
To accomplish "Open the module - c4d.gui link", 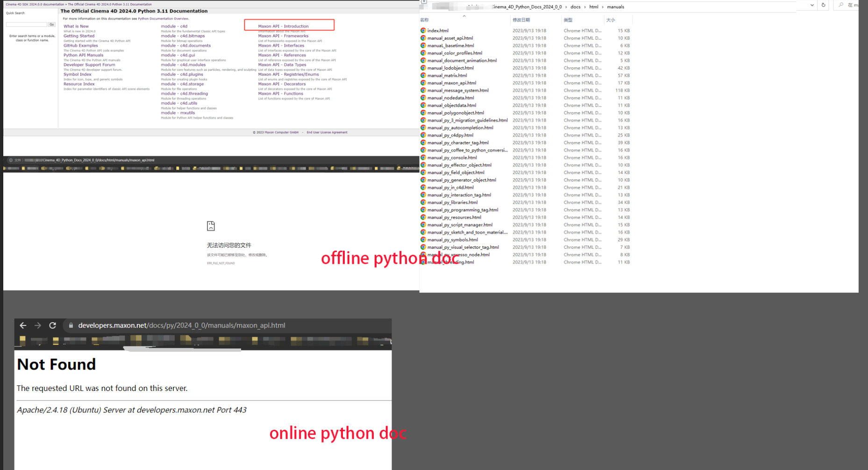I will pyautogui.click(x=178, y=55).
